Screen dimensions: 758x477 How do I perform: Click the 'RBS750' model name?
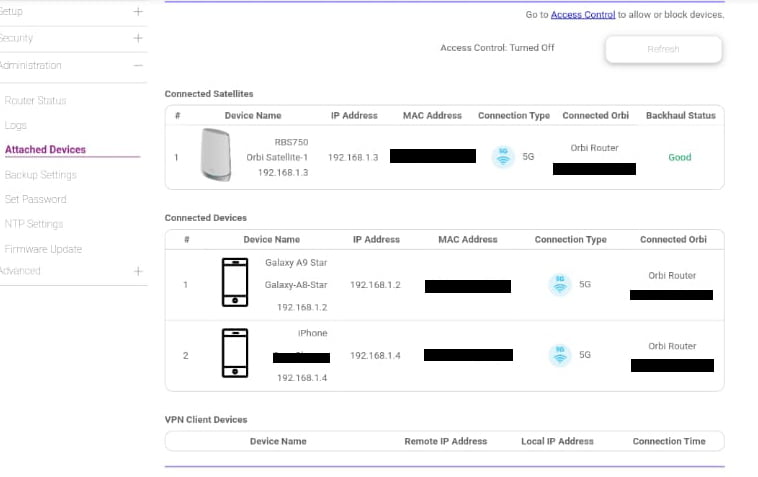tap(291, 142)
